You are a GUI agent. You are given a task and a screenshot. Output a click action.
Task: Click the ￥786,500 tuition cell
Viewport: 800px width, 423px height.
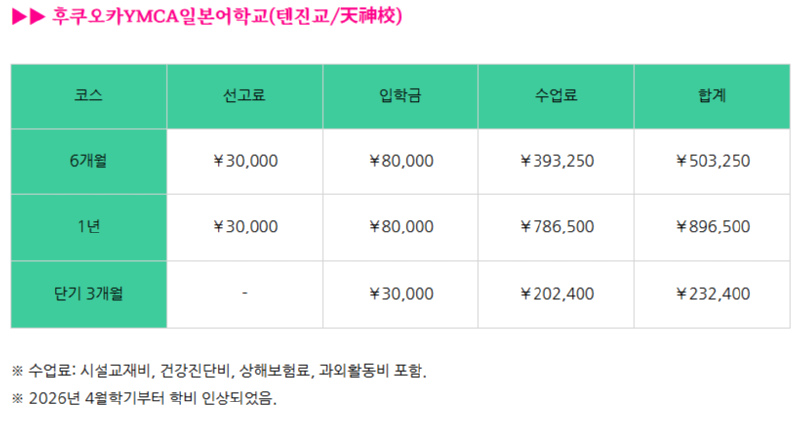557,226
